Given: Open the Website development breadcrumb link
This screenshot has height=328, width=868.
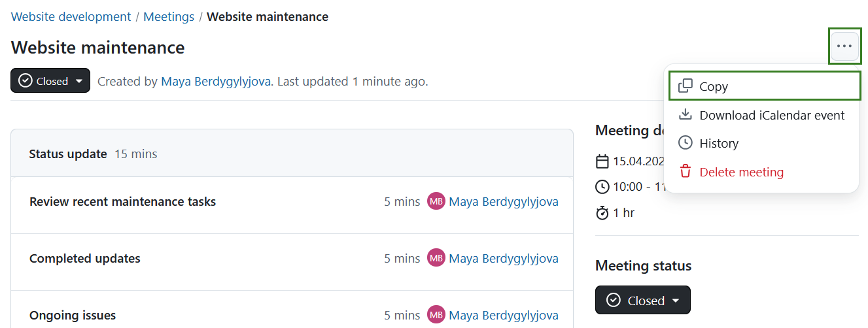Looking at the screenshot, I should pyautogui.click(x=71, y=17).
